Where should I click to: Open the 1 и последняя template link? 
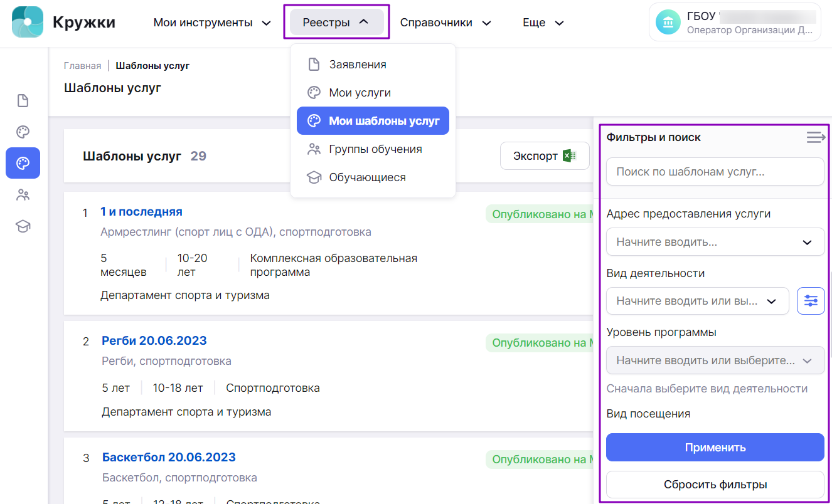[x=141, y=212]
